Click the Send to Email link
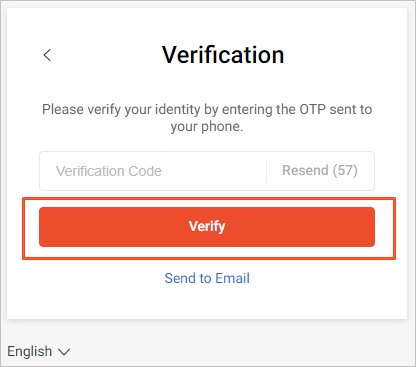Viewport: 416px width, 367px height. pos(207,278)
